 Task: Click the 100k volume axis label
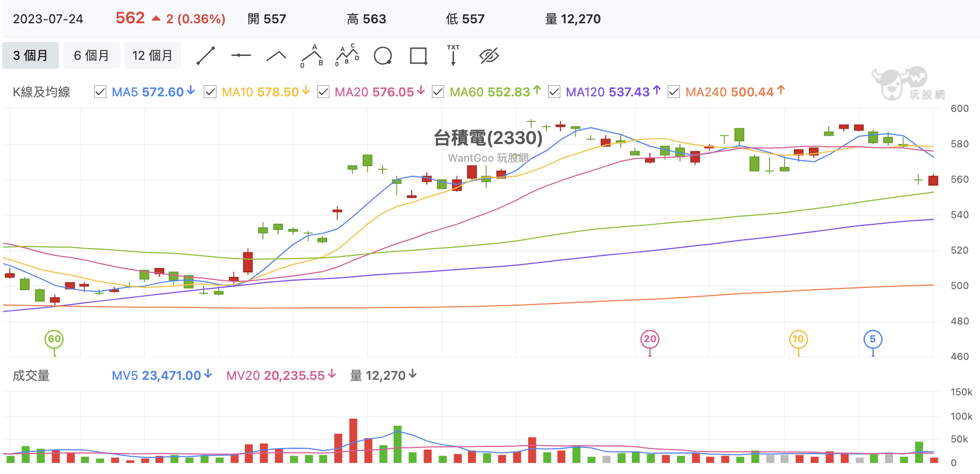pyautogui.click(x=962, y=416)
